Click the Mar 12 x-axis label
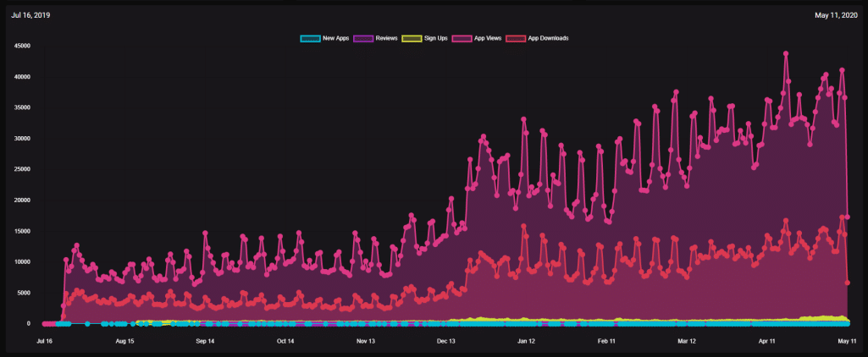 point(687,341)
